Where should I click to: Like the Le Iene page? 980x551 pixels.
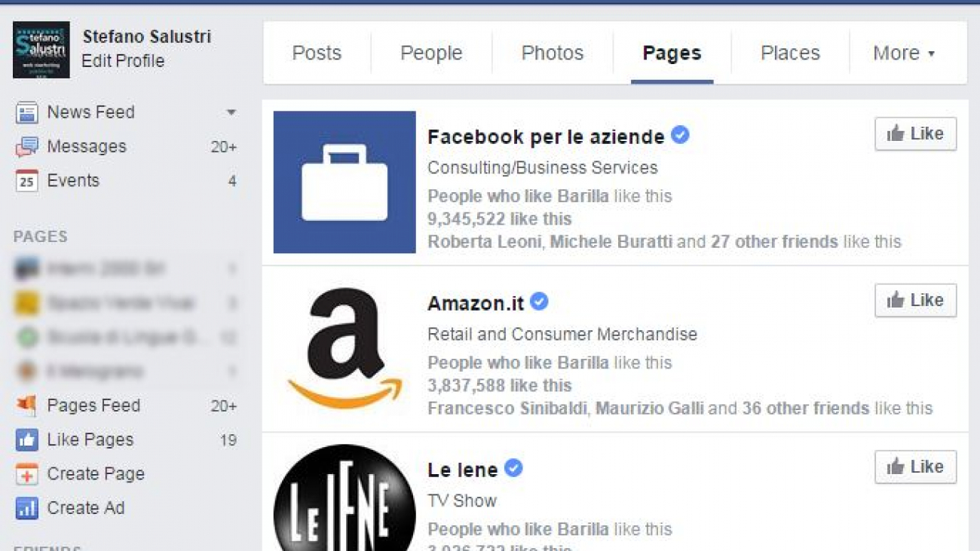pos(915,467)
